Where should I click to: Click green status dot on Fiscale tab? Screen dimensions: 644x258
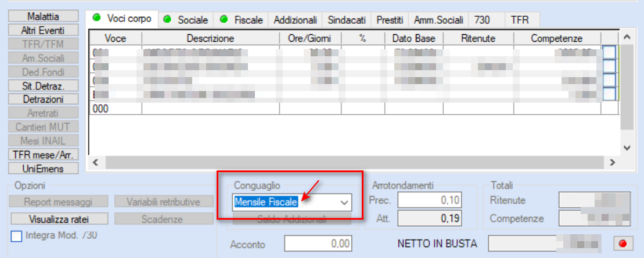click(x=224, y=20)
